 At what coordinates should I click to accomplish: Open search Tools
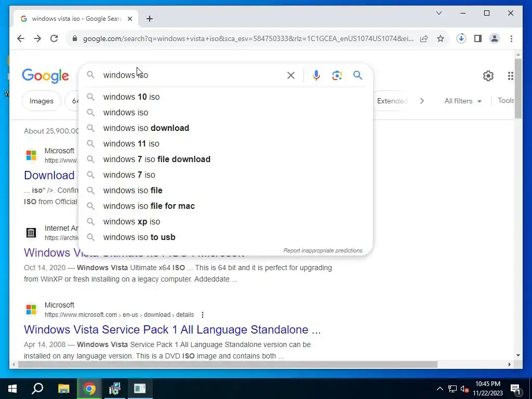click(506, 100)
